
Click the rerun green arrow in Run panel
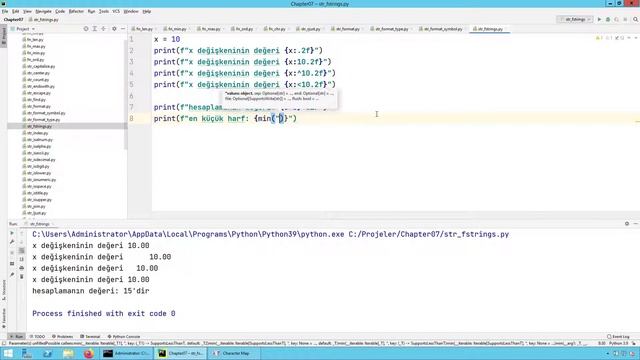coord(12,233)
